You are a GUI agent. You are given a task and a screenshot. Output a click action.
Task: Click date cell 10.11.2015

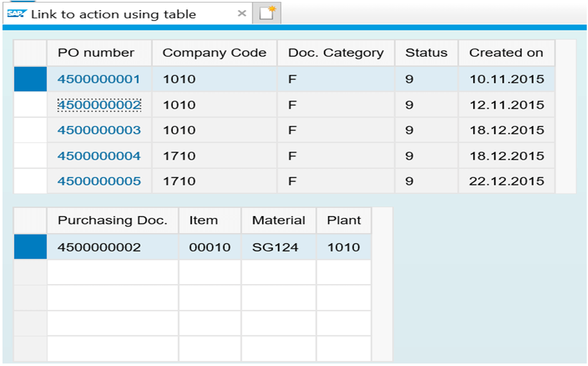507,79
